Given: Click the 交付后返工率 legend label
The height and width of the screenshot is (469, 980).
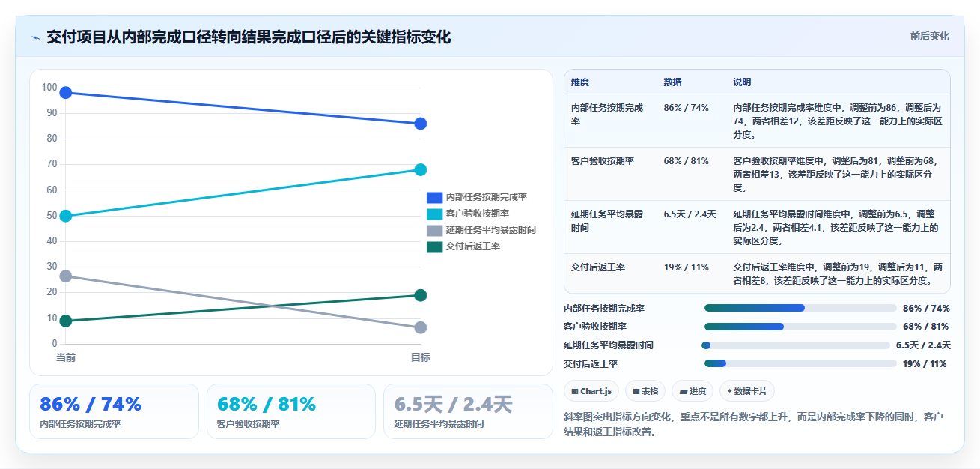Looking at the screenshot, I should pyautogui.click(x=473, y=246).
